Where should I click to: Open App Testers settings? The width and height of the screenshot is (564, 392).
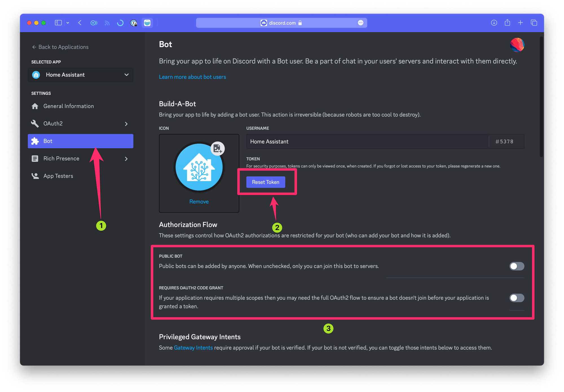point(80,176)
